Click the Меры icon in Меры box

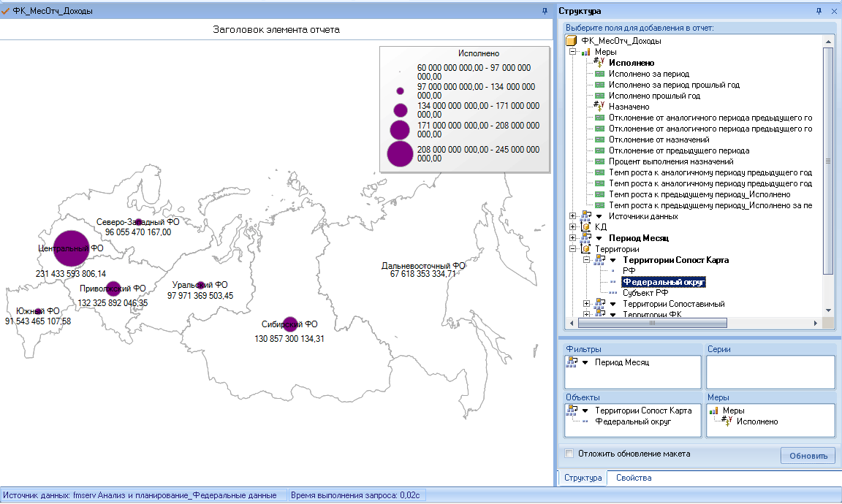713,411
